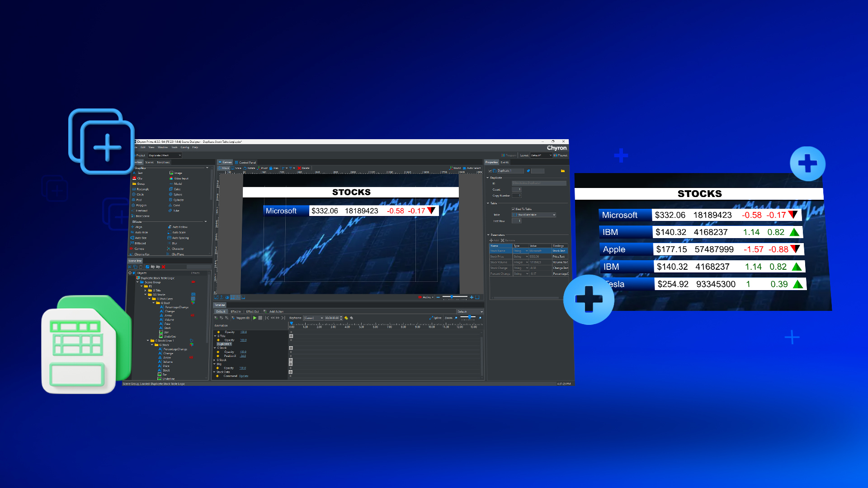Uncheck the Bind To Table checkbox

tap(514, 209)
